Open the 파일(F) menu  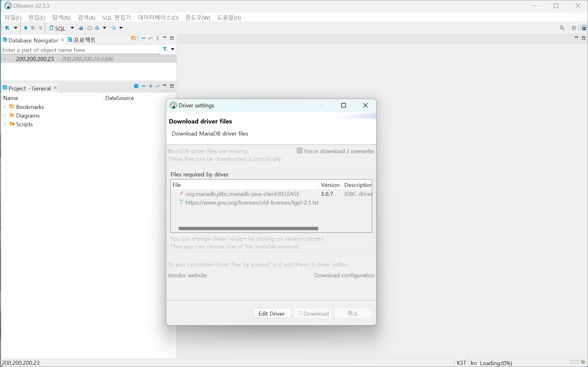(13, 18)
